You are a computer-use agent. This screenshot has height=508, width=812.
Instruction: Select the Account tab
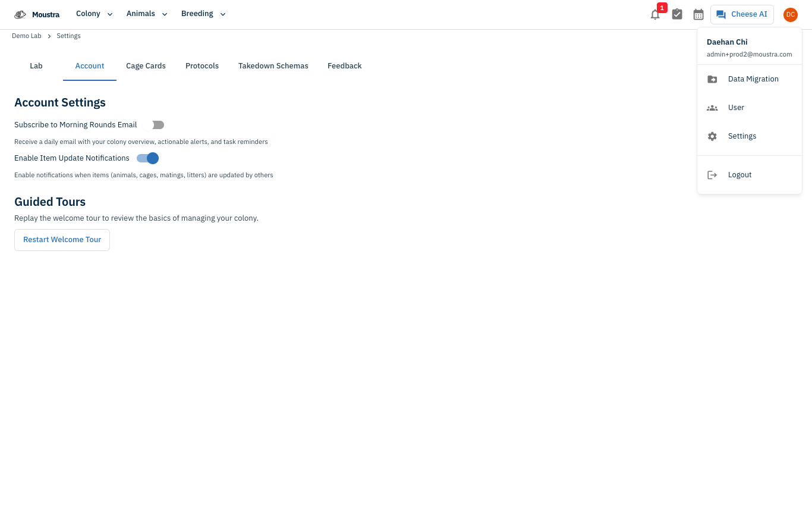(90, 66)
